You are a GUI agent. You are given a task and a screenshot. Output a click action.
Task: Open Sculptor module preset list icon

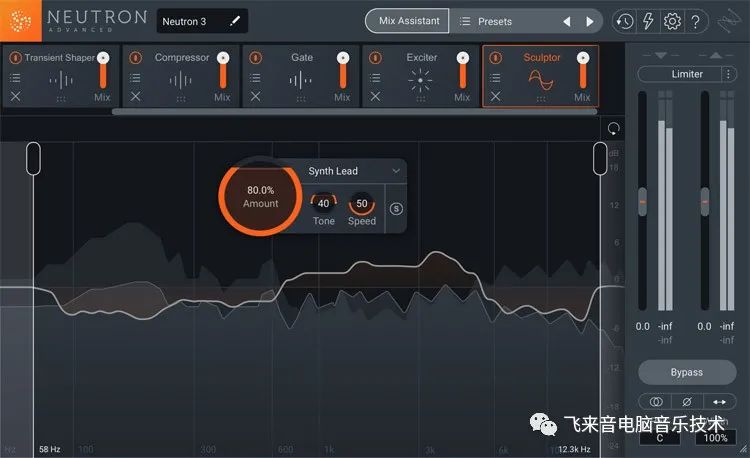[x=496, y=77]
